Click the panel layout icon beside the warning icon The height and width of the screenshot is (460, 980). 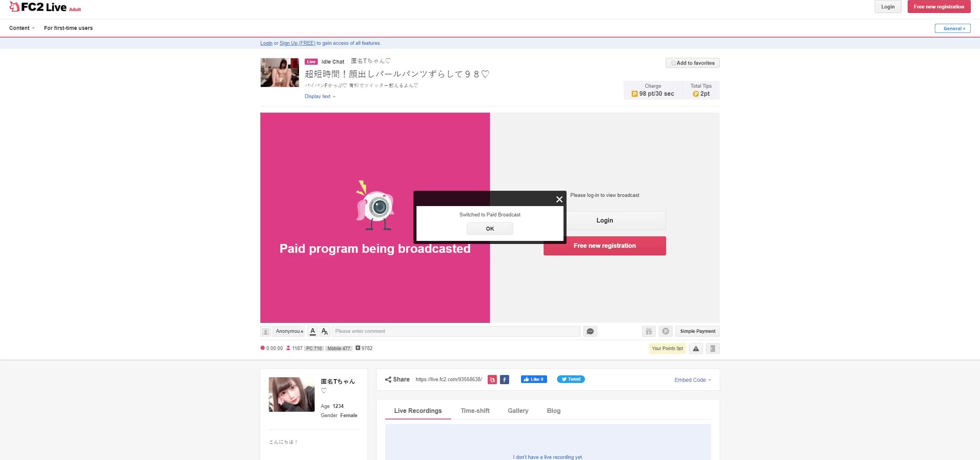pyautogui.click(x=713, y=349)
